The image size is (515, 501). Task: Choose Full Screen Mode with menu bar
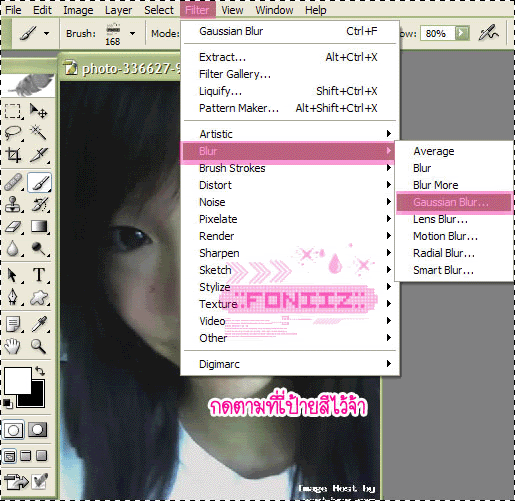tap(26, 456)
